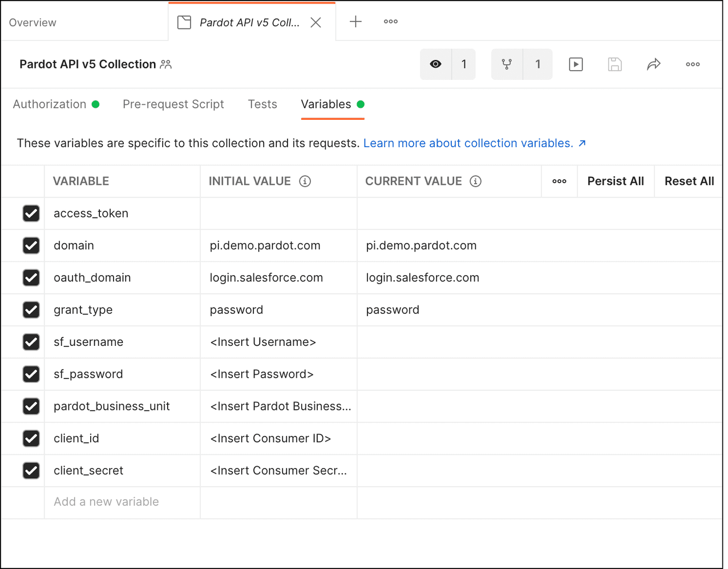Toggle the client_secret variable checkbox

(x=31, y=471)
